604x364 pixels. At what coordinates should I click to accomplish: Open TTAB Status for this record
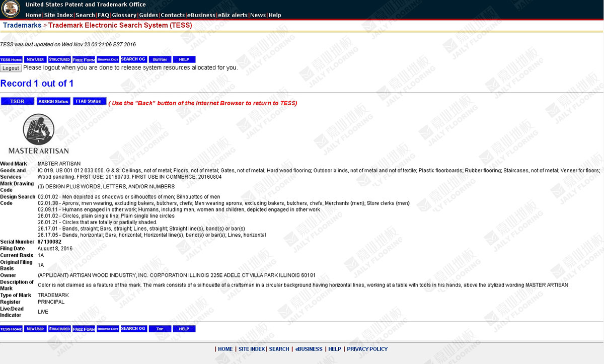(90, 101)
